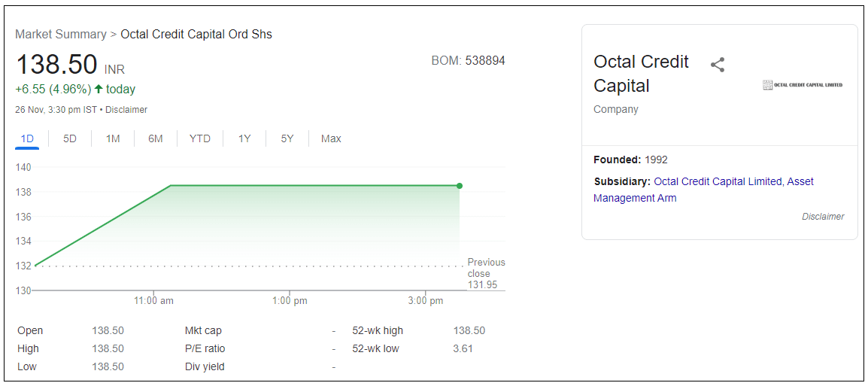
Task: Open the YTD chart view
Action: pyautogui.click(x=200, y=138)
